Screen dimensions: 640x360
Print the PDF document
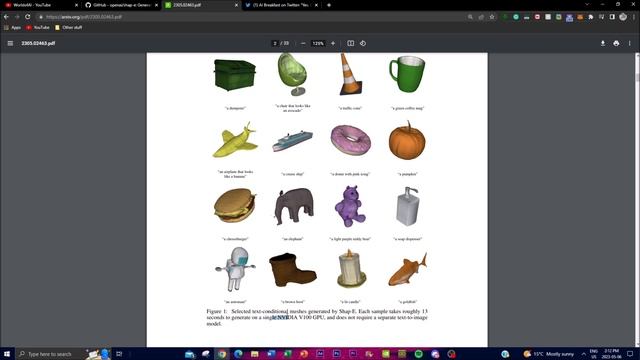point(616,43)
